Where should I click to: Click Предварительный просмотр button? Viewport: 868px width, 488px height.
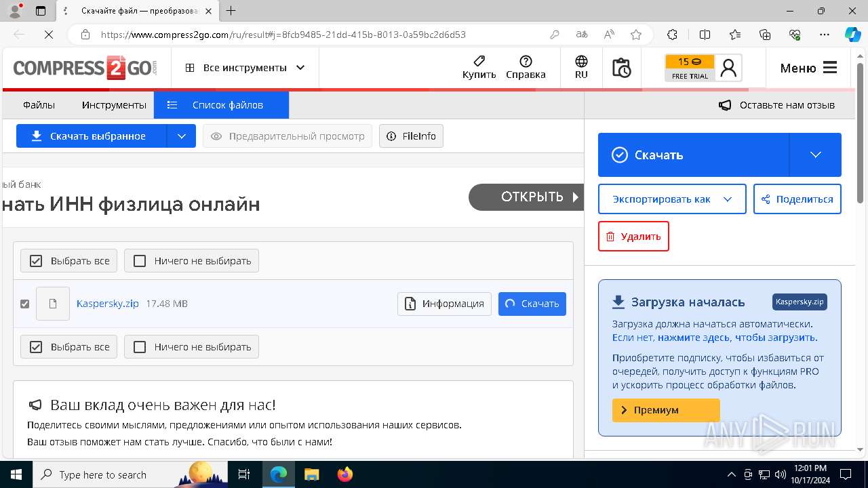click(288, 136)
